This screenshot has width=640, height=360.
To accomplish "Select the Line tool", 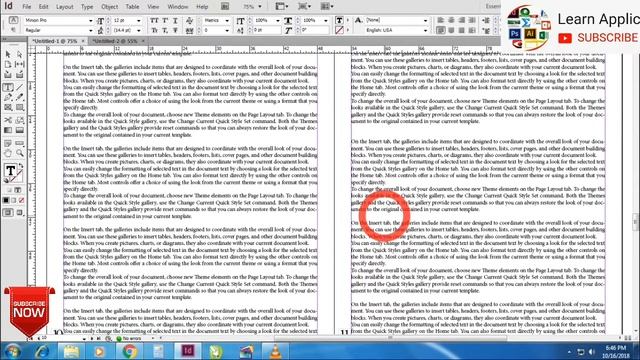I will [x=19, y=87].
